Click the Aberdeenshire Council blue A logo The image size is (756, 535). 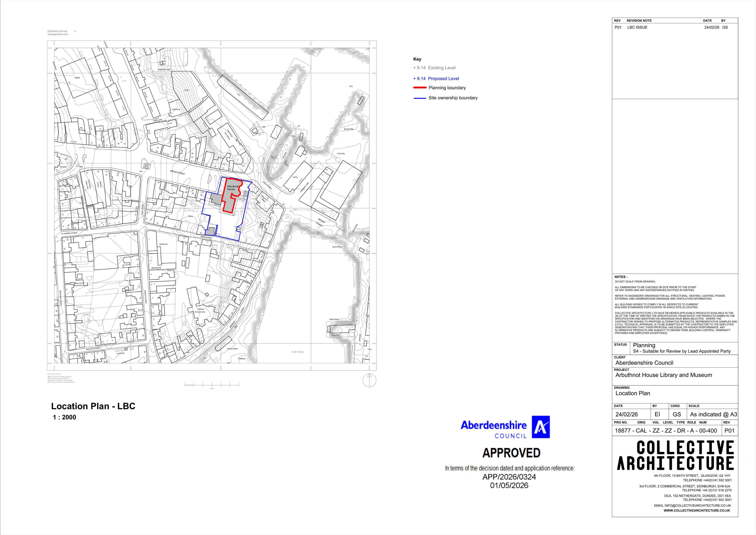pyautogui.click(x=541, y=427)
